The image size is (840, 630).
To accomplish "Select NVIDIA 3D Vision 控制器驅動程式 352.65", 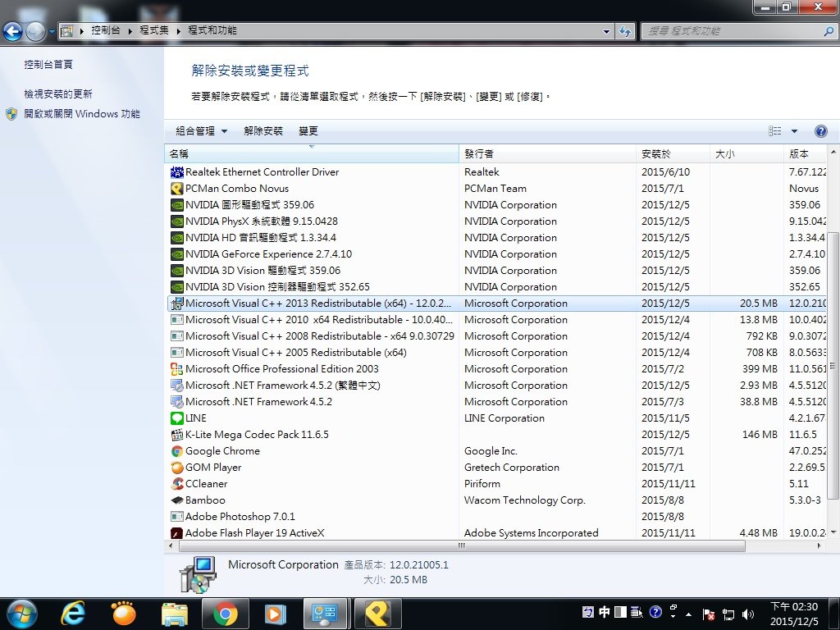I will click(496, 286).
